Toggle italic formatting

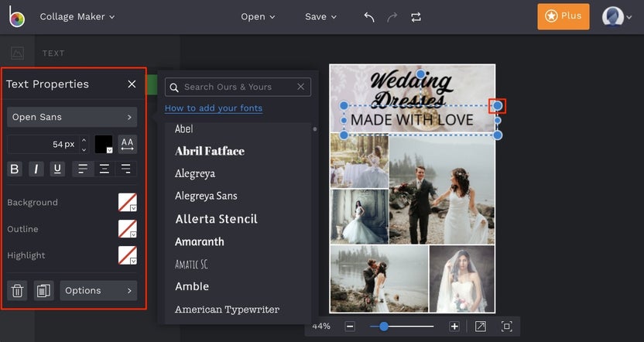click(x=36, y=169)
